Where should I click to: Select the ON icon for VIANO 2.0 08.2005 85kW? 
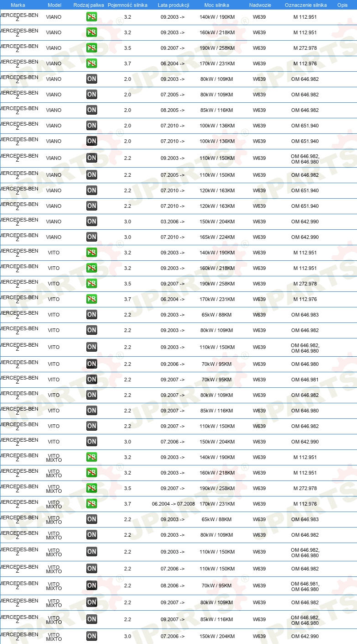click(x=91, y=110)
